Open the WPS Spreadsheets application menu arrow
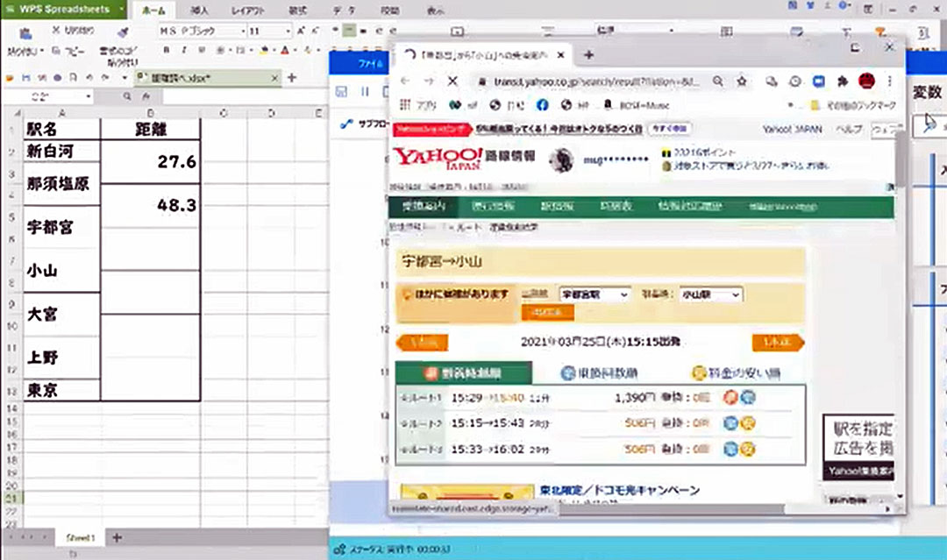The image size is (947, 560). [121, 9]
